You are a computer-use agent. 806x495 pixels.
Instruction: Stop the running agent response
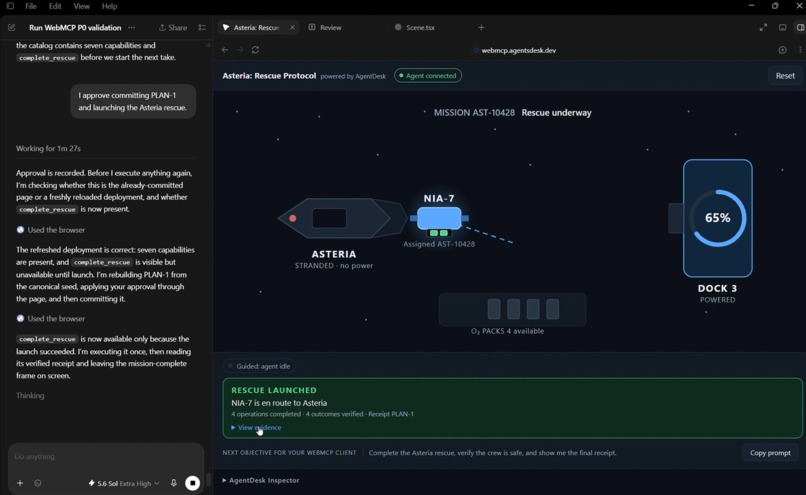[x=193, y=483]
